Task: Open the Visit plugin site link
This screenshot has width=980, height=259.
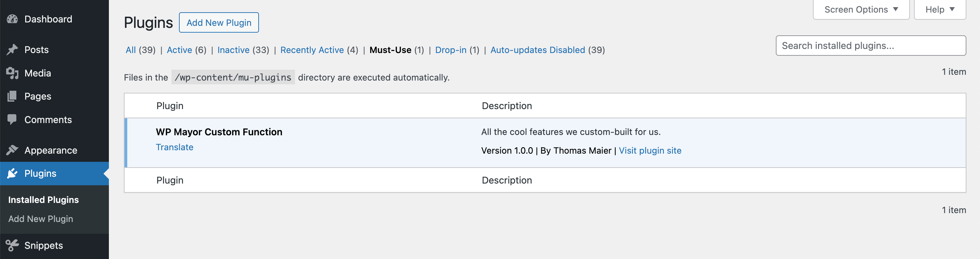Action: pos(650,151)
